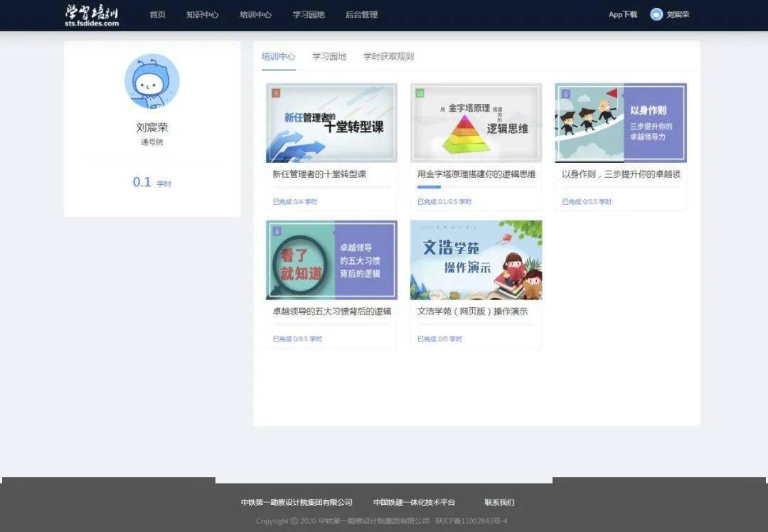768x532 pixels.
Task: Select the 学时获取规则 tab
Action: click(388, 56)
